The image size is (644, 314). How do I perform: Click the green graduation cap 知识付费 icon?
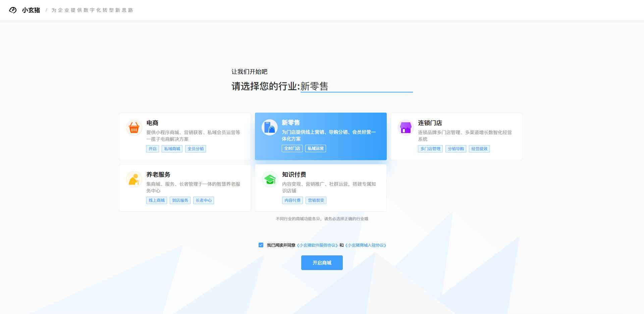tap(270, 179)
